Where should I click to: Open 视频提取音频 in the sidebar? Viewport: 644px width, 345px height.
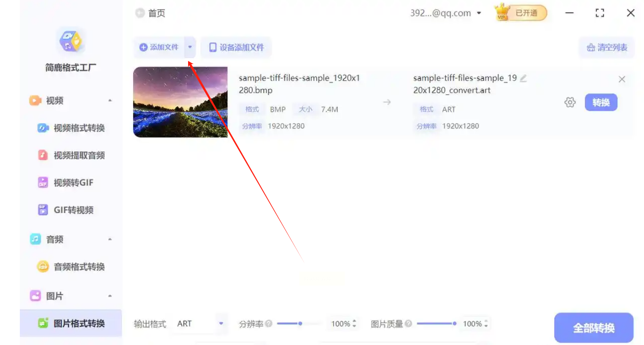click(71, 155)
